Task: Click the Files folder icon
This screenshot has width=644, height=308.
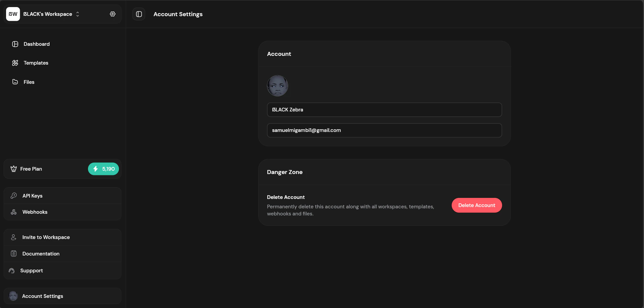Action: (x=15, y=82)
